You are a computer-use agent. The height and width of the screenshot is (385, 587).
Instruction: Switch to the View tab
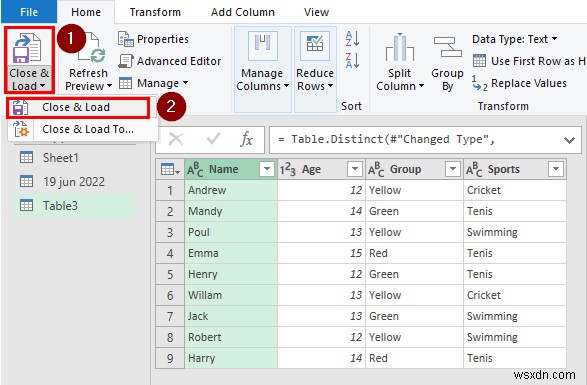[x=316, y=12]
